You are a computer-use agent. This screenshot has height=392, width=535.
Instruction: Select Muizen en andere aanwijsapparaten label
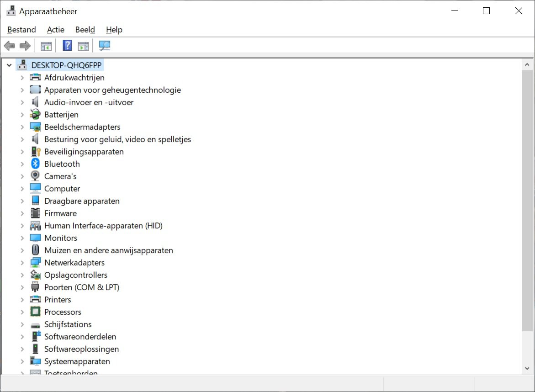[108, 250]
